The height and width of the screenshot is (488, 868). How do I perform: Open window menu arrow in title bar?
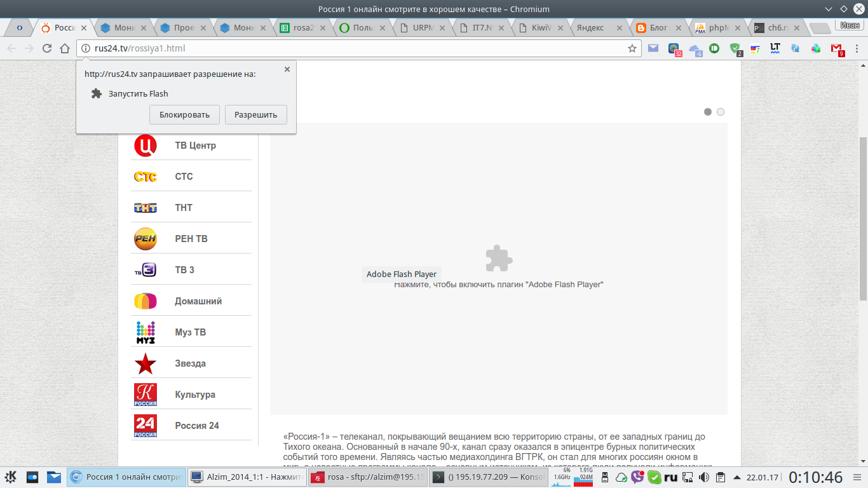pyautogui.click(x=828, y=9)
